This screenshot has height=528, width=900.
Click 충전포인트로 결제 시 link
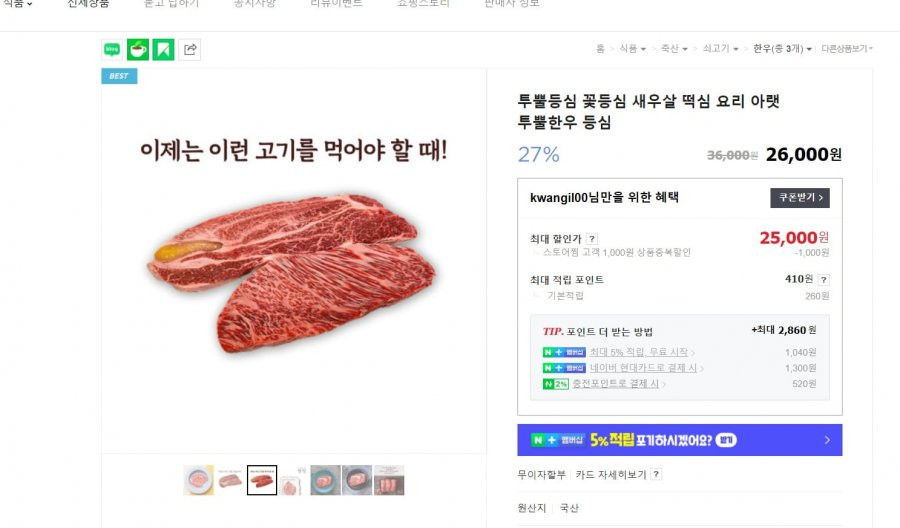pos(618,383)
